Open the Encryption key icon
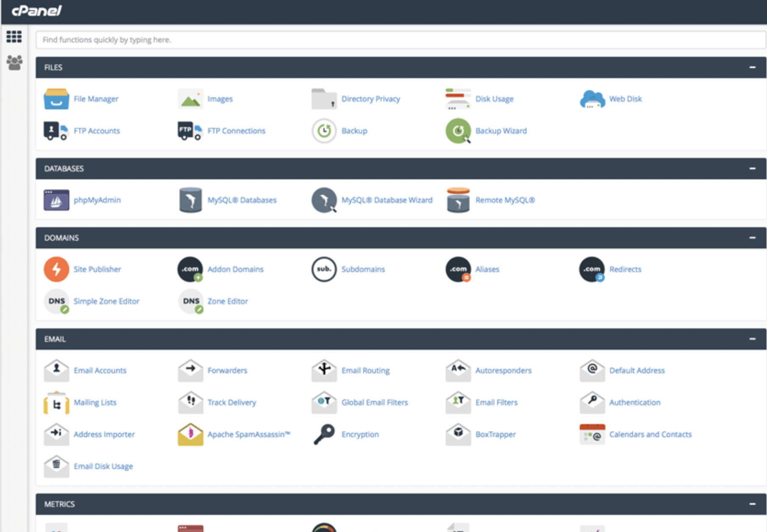The height and width of the screenshot is (532, 767). (x=324, y=434)
